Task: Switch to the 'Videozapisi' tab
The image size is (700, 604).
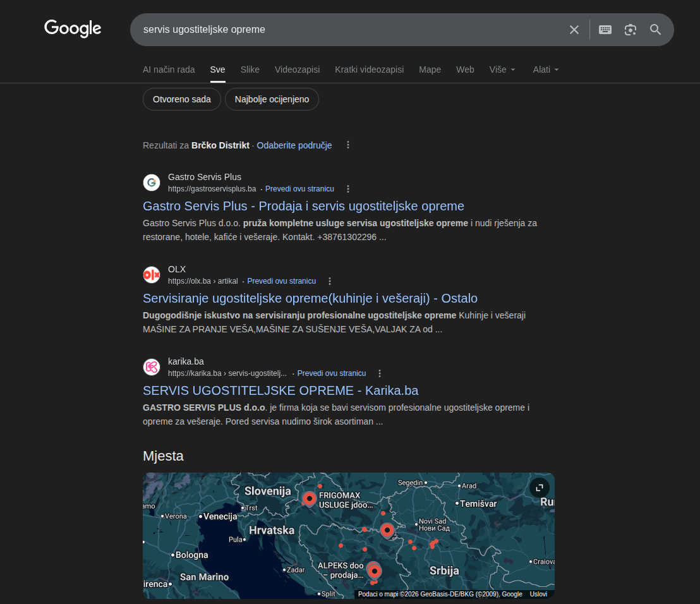Action: (x=297, y=69)
